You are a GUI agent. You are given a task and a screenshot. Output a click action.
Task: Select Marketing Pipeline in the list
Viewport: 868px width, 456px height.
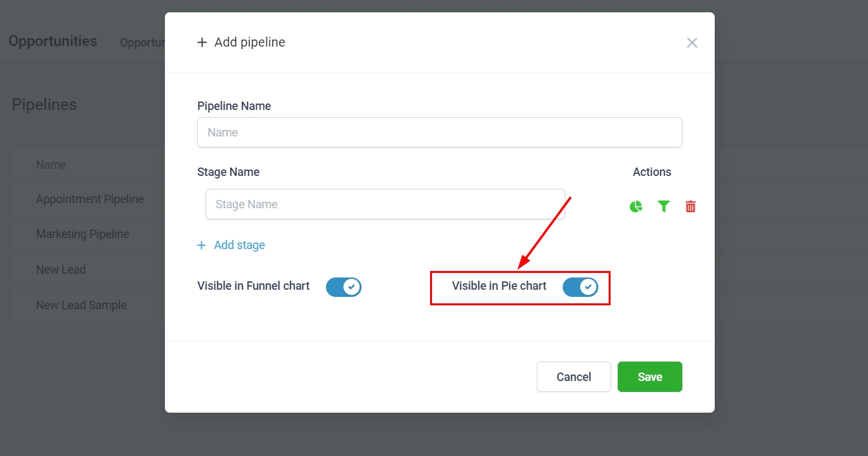pyautogui.click(x=83, y=234)
